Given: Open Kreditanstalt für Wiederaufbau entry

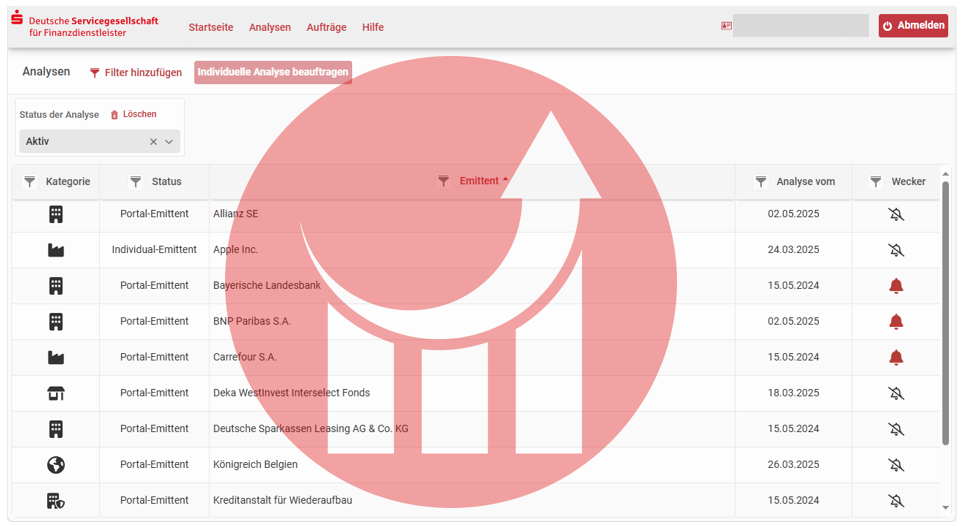Looking at the screenshot, I should click(x=282, y=500).
